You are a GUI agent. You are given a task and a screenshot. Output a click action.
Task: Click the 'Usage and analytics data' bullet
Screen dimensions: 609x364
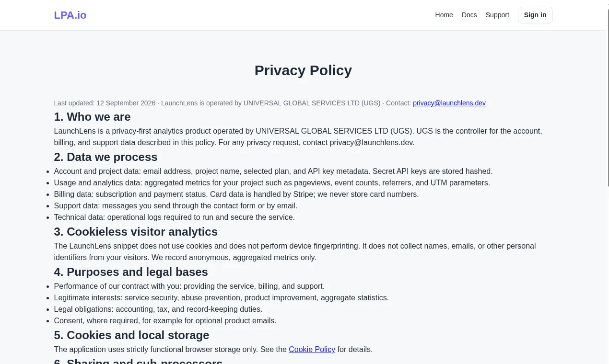[272, 183]
